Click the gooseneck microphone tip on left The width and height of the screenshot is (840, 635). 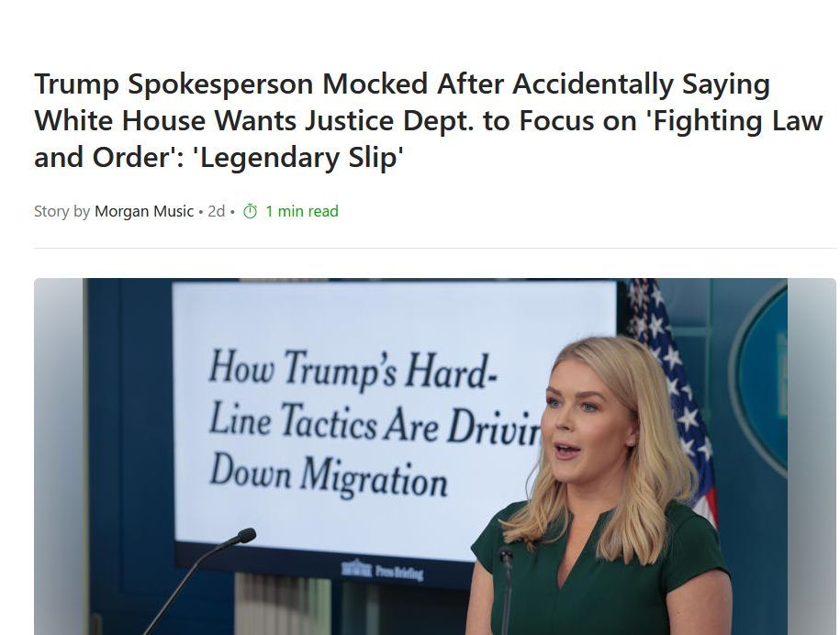click(x=246, y=535)
